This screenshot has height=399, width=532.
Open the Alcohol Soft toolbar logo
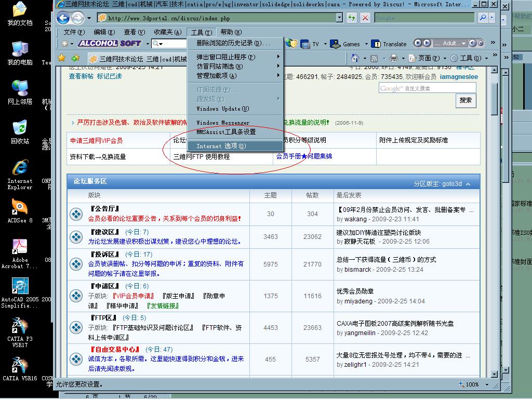(x=110, y=44)
